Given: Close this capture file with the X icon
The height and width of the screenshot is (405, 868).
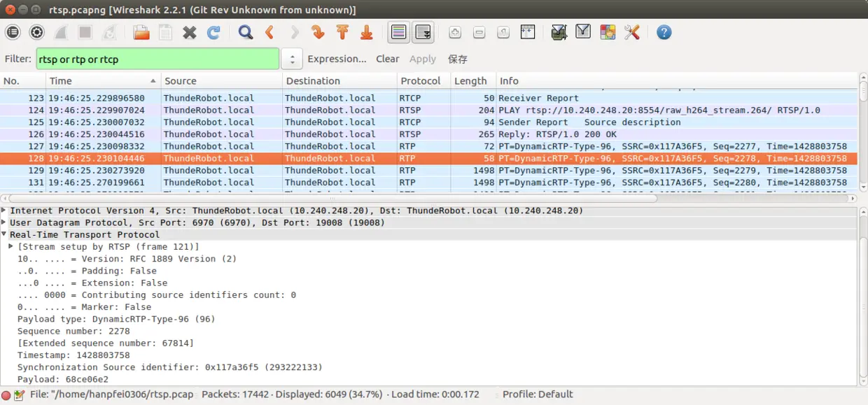Looking at the screenshot, I should (x=190, y=32).
